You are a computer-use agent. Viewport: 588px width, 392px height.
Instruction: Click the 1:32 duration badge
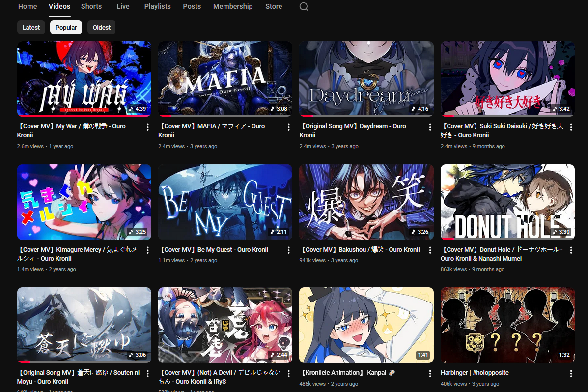coord(564,355)
